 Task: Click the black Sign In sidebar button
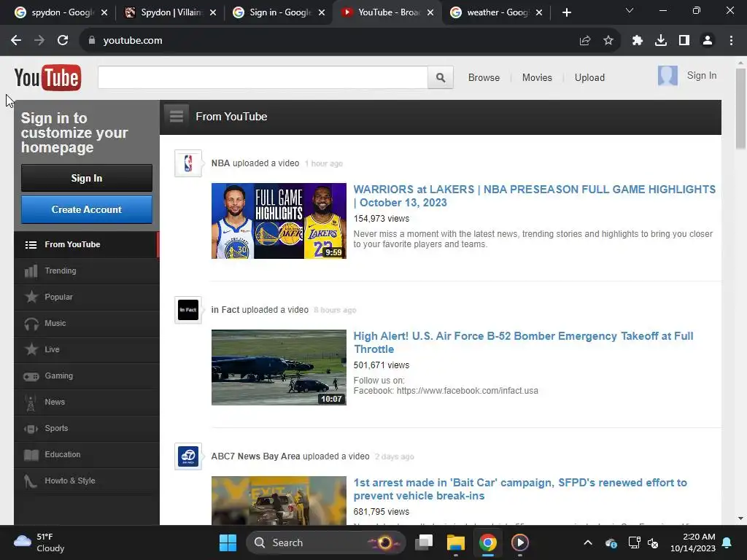coord(87,178)
